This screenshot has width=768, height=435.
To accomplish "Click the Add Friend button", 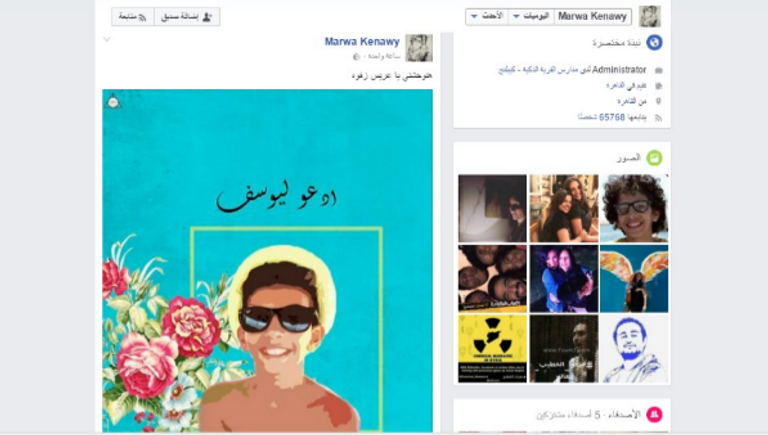I will [x=187, y=17].
